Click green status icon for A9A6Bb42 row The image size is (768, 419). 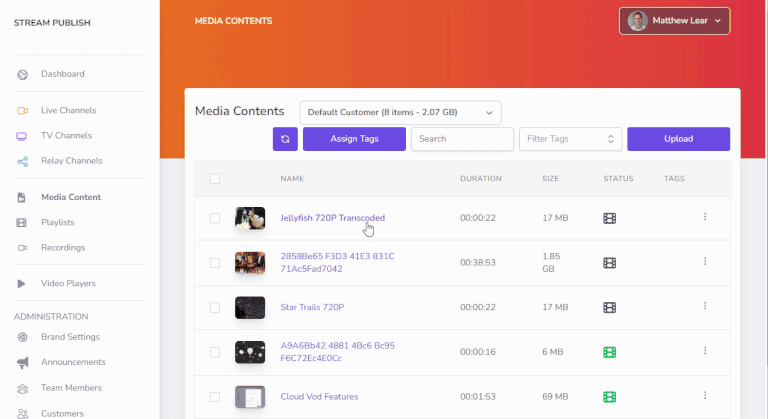(609, 352)
